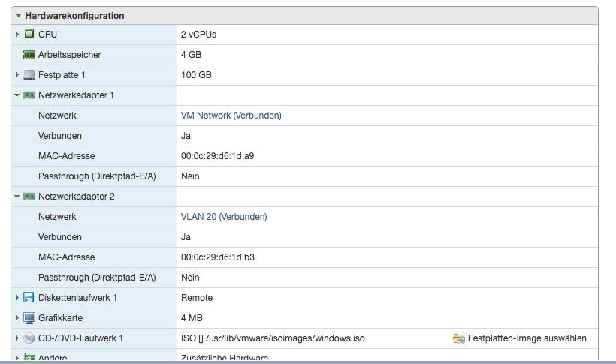Click the Festplatte 1 disk icon
This screenshot has width=616, height=364.
[29, 75]
